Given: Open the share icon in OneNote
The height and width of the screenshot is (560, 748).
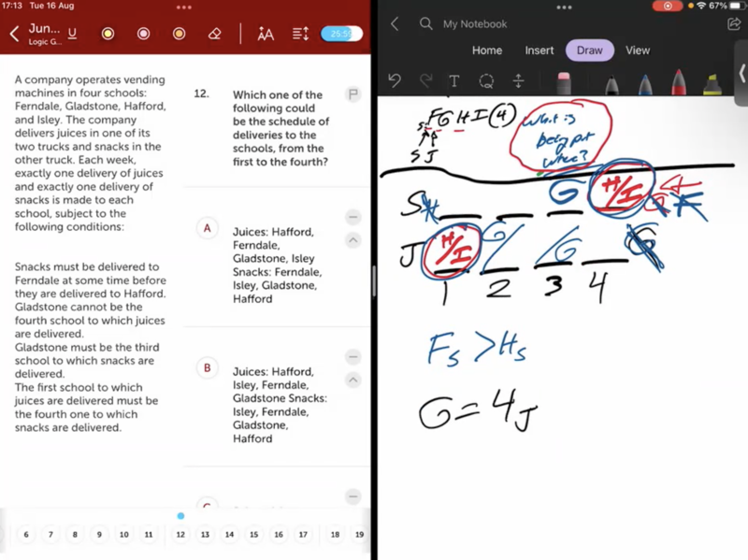Looking at the screenshot, I should point(734,23).
